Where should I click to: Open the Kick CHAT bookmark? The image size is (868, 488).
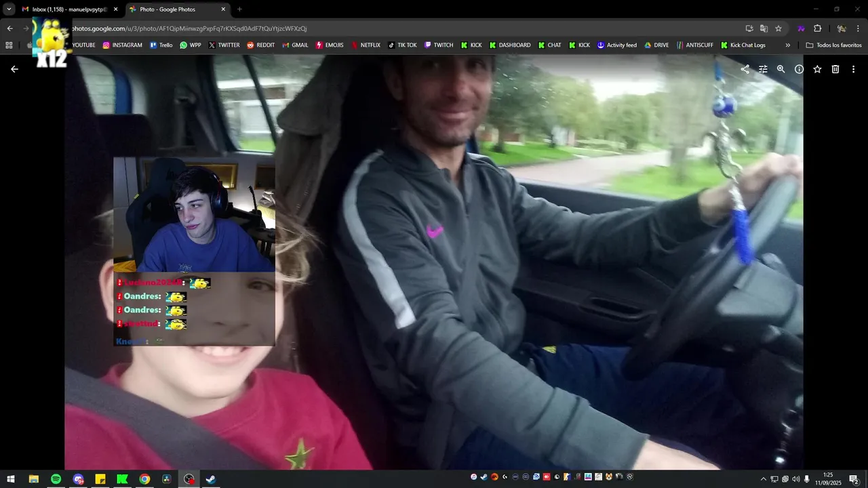click(x=550, y=45)
